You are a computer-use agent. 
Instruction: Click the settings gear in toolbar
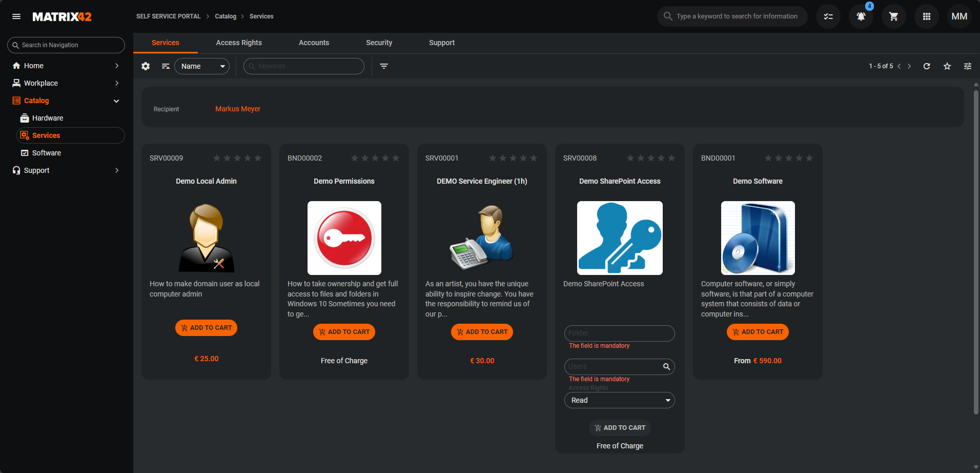click(146, 66)
